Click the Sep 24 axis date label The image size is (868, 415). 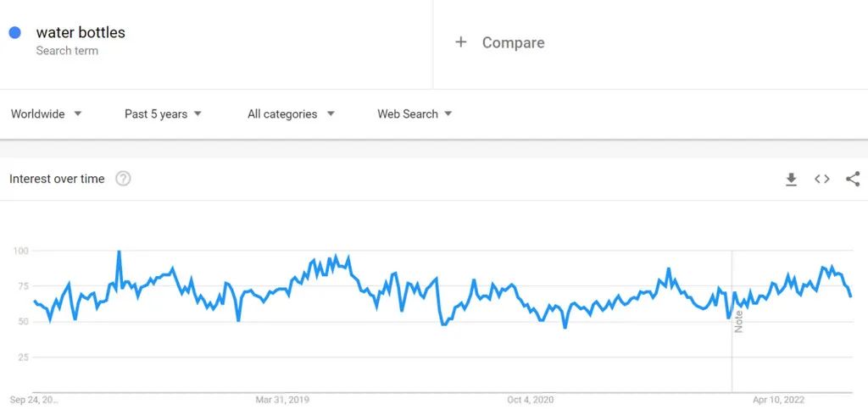[x=34, y=400]
